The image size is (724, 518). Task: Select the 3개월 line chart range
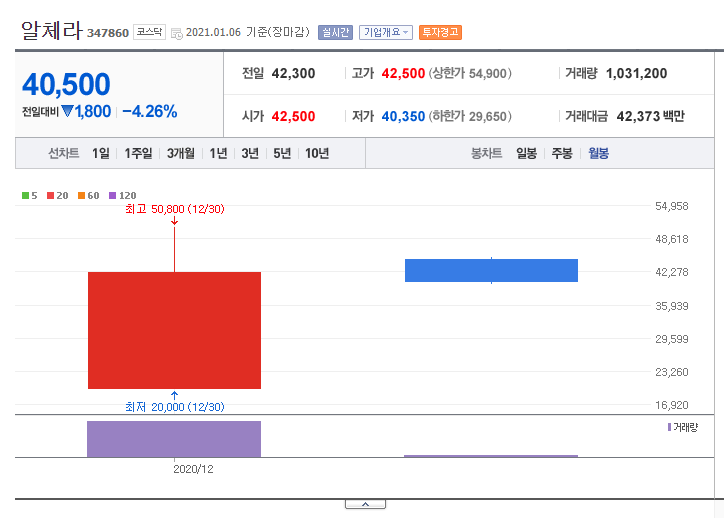click(181, 153)
